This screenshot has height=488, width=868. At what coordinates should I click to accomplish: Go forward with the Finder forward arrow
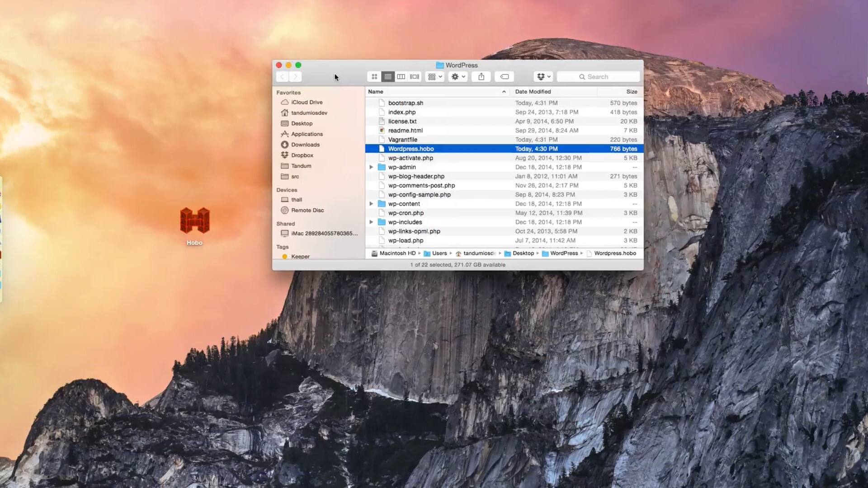(x=296, y=77)
